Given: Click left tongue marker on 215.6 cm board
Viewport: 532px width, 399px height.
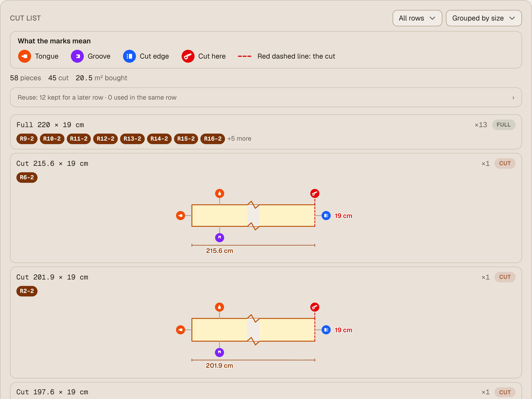Looking at the screenshot, I should (x=180, y=215).
